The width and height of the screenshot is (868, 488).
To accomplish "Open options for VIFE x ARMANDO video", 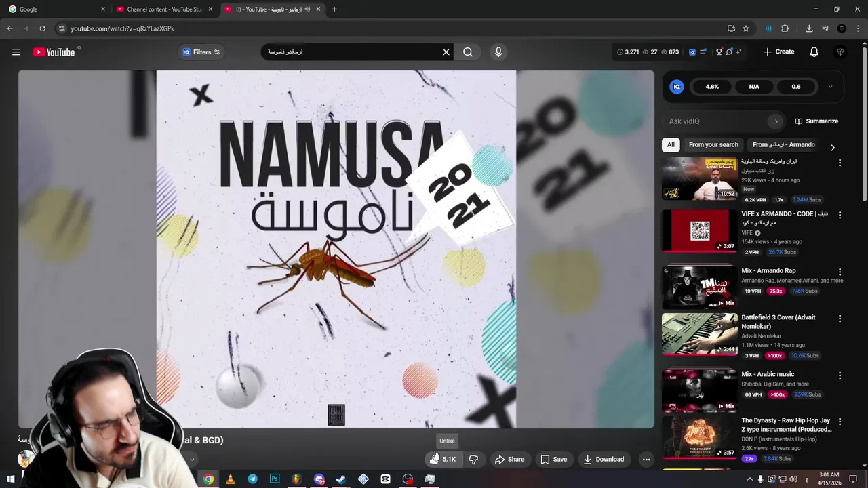I will (840, 215).
